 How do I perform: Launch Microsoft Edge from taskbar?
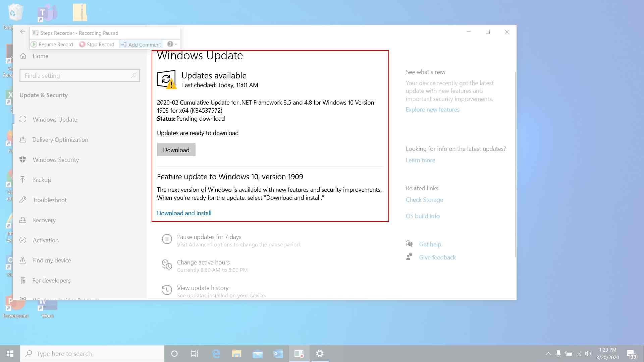tap(216, 354)
